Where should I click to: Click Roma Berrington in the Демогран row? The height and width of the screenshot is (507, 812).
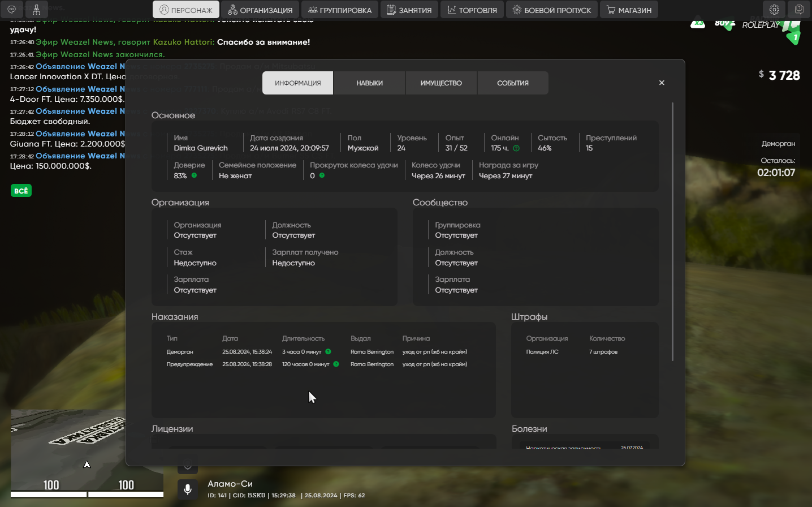tap(372, 352)
